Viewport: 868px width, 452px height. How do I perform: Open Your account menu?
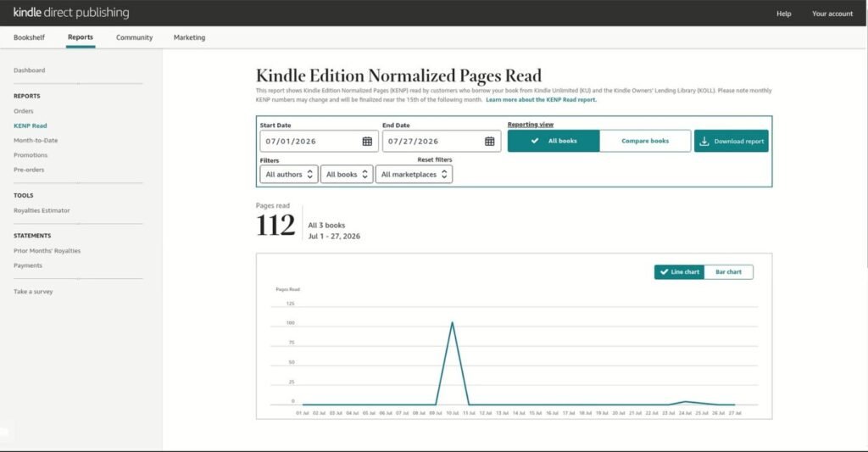(x=832, y=14)
